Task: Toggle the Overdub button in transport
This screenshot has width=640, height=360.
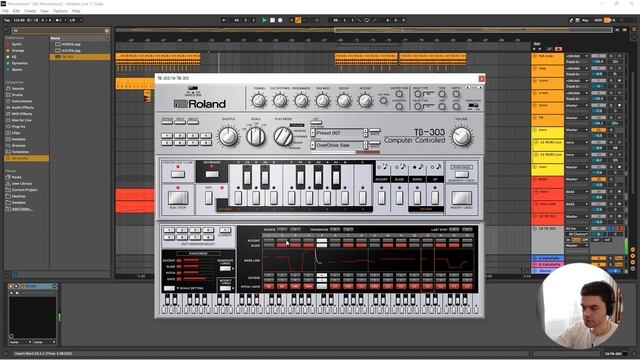Action: pos(292,20)
